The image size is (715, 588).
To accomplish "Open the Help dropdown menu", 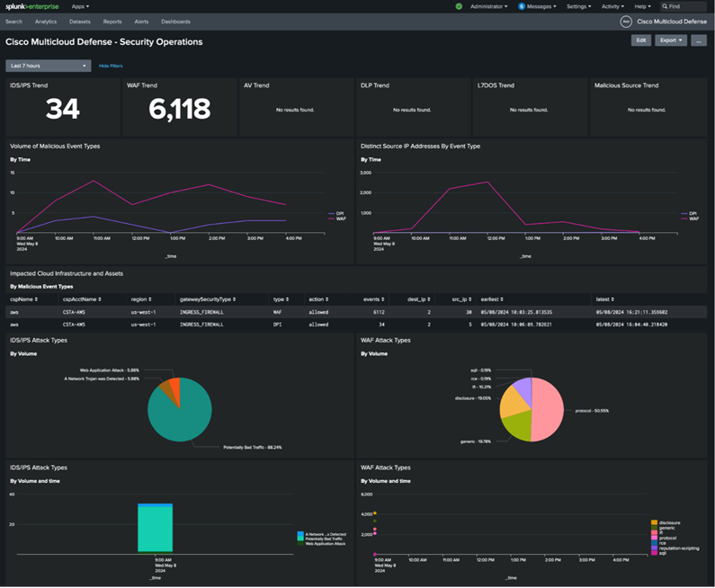I will (642, 6).
